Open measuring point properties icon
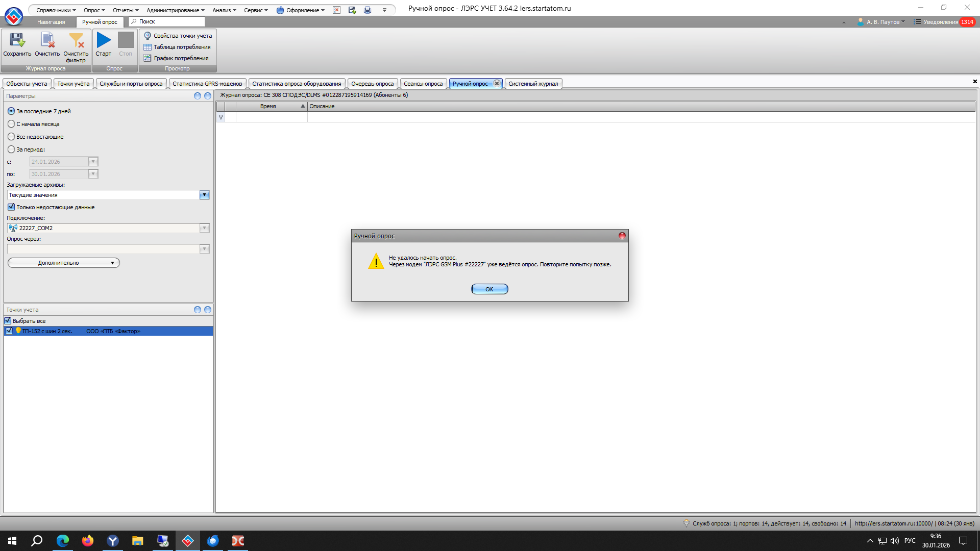This screenshot has height=551, width=980. (x=148, y=36)
